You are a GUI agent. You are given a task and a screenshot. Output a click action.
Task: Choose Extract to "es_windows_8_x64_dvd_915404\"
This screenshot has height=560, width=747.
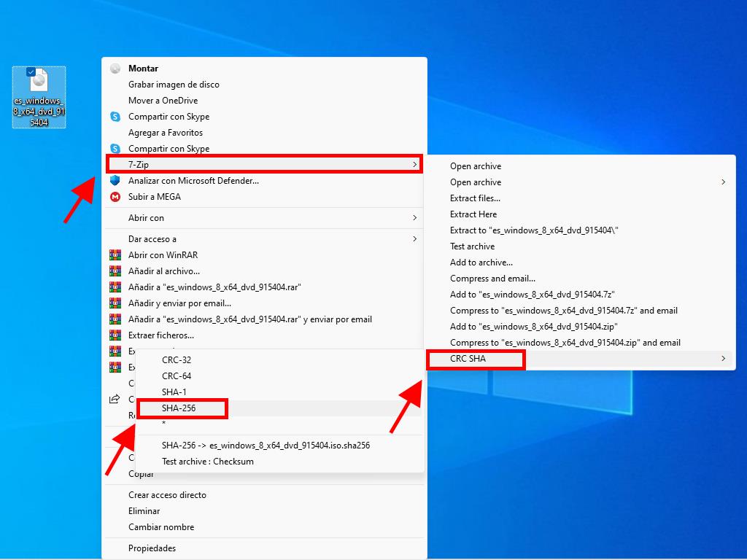pyautogui.click(x=534, y=230)
